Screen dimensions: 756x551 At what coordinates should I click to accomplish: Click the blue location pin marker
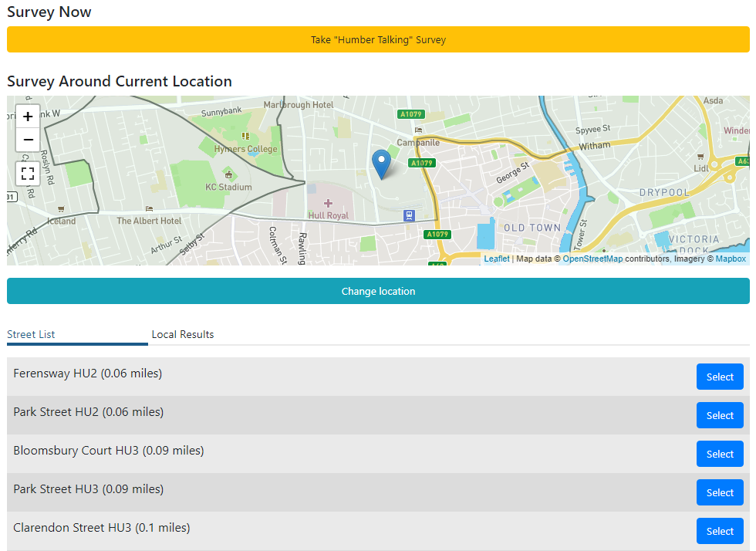[x=381, y=164]
